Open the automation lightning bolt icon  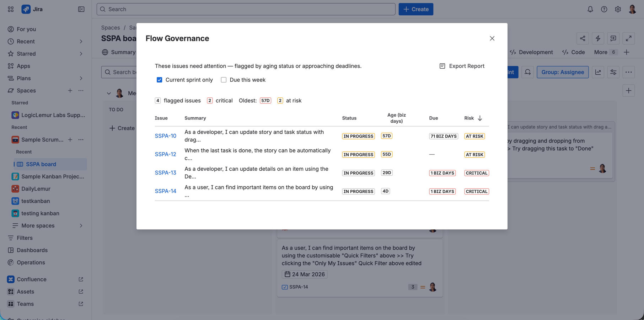tap(598, 38)
